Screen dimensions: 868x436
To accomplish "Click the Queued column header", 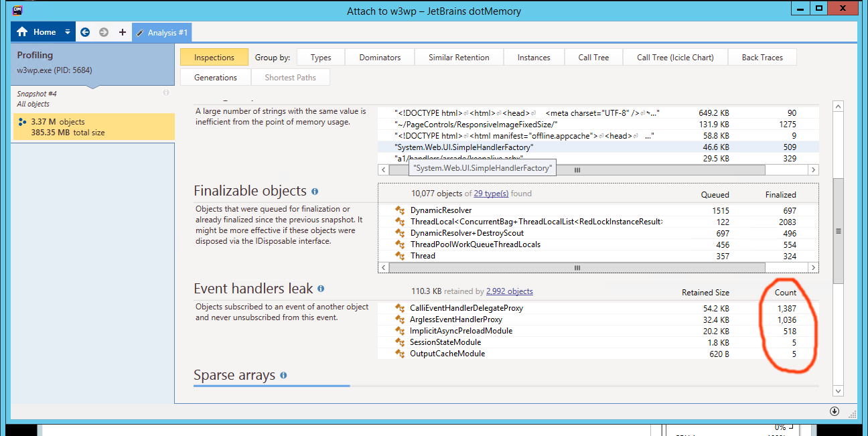I will [x=715, y=195].
